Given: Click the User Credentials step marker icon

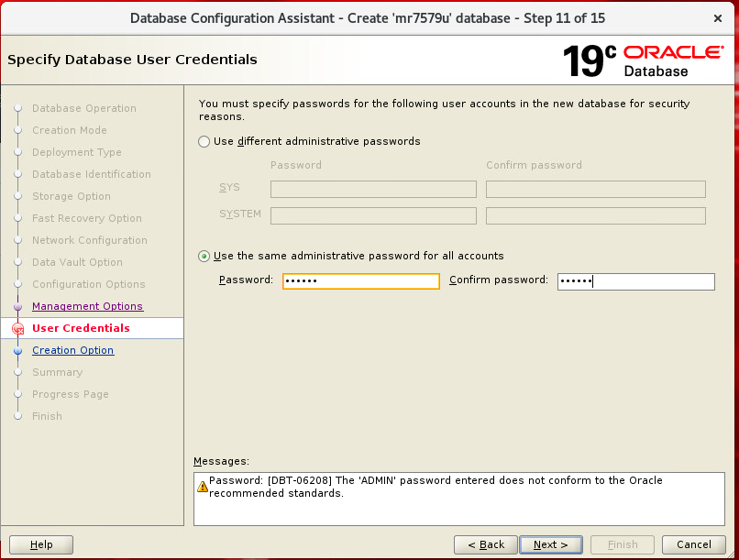Looking at the screenshot, I should pyautogui.click(x=18, y=328).
